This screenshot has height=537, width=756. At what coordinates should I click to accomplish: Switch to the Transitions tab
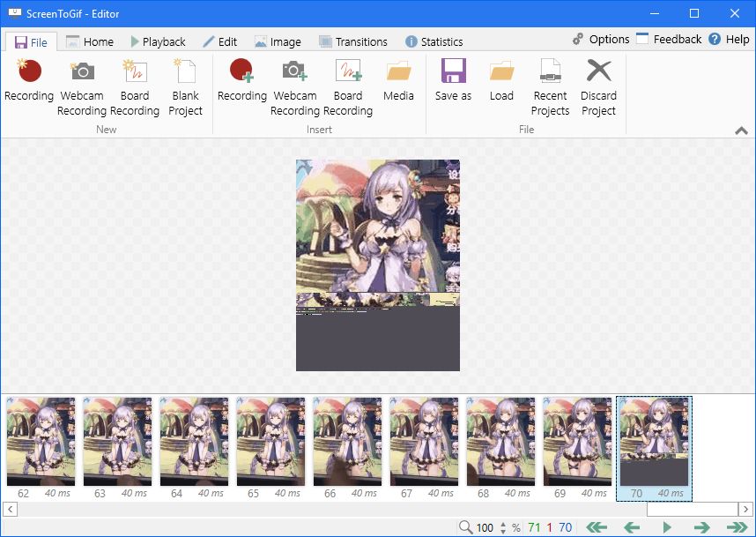tap(353, 42)
